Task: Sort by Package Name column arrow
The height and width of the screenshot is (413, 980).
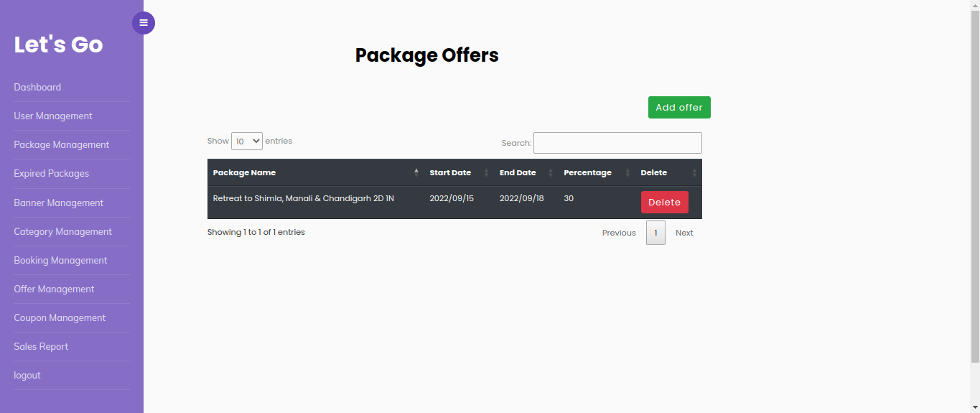Action: (416, 172)
